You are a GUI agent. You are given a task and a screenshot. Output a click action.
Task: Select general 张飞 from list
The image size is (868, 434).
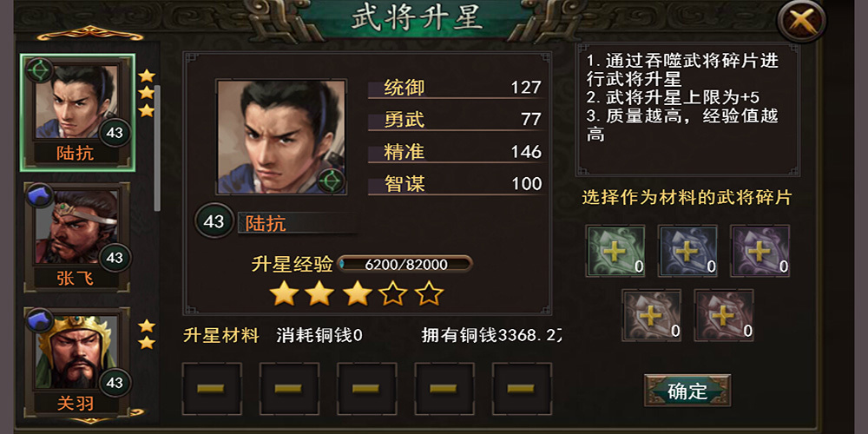click(77, 237)
